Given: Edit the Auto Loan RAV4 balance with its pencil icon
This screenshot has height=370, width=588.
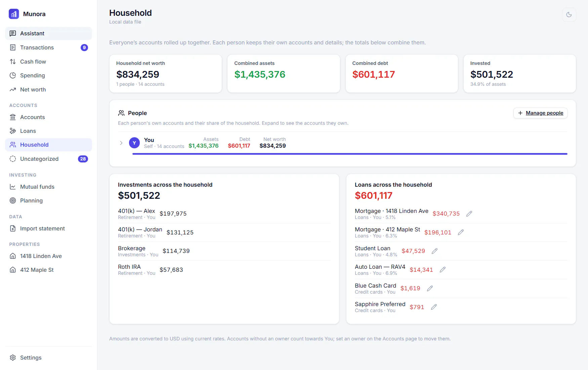Looking at the screenshot, I should tap(443, 270).
